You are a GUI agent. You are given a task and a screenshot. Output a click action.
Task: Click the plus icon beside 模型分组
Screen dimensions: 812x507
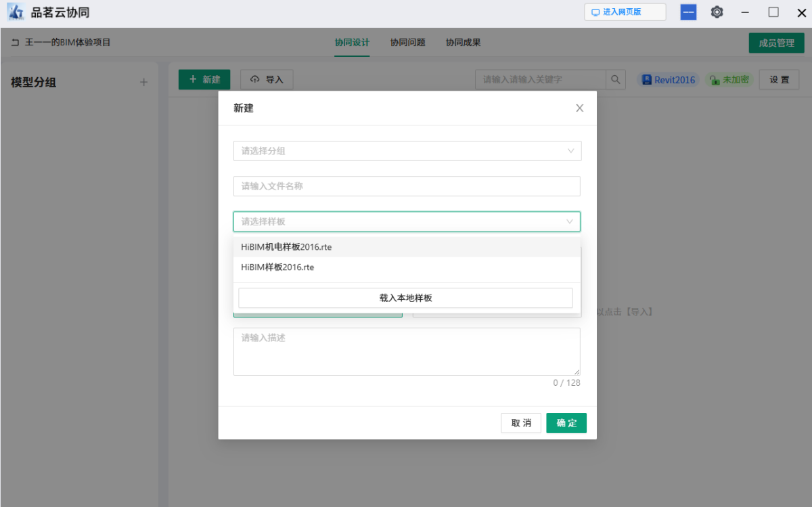(143, 83)
